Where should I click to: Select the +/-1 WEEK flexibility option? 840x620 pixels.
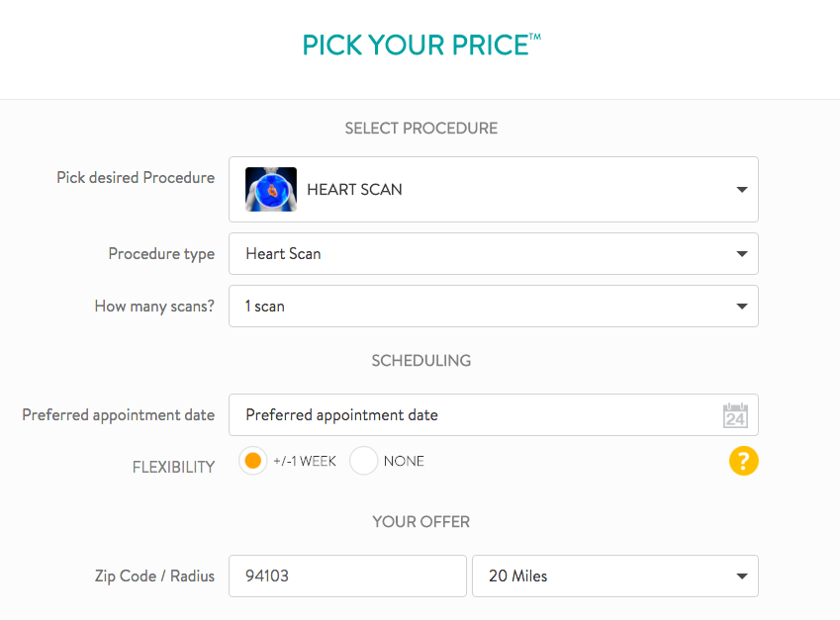pyautogui.click(x=253, y=461)
